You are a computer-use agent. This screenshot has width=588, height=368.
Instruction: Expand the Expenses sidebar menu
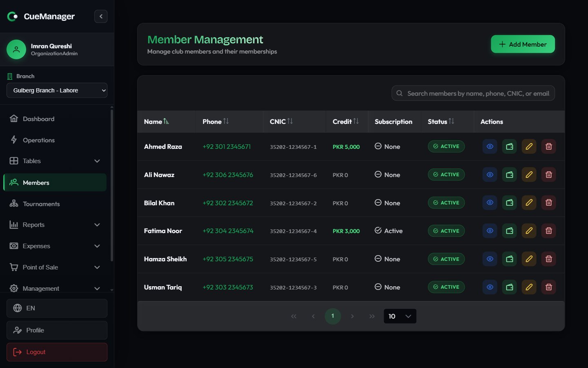(x=55, y=246)
